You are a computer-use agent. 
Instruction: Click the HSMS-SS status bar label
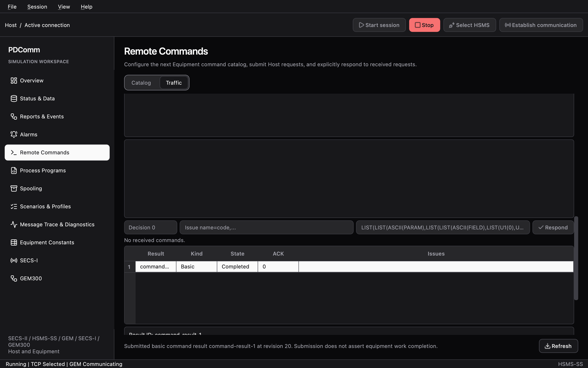pos(570,364)
